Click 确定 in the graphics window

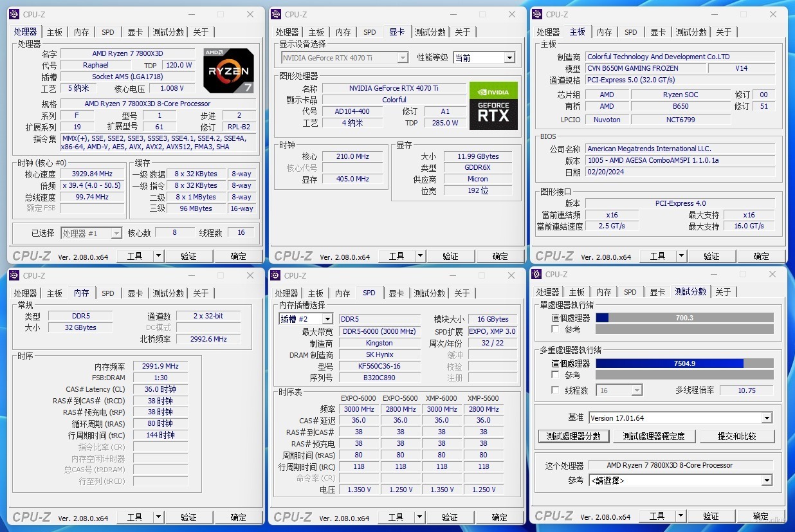[x=500, y=255]
